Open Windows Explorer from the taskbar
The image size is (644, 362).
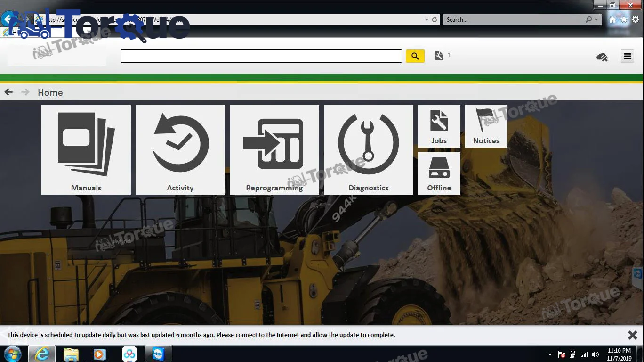coord(71,354)
